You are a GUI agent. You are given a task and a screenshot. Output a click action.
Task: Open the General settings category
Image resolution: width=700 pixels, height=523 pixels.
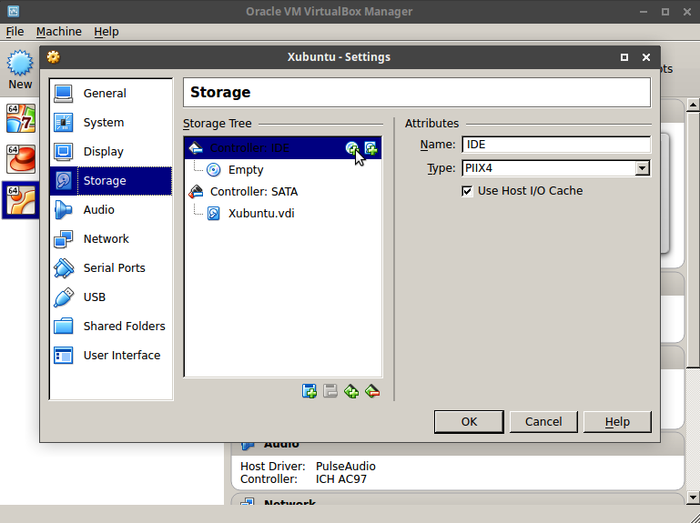click(x=111, y=93)
